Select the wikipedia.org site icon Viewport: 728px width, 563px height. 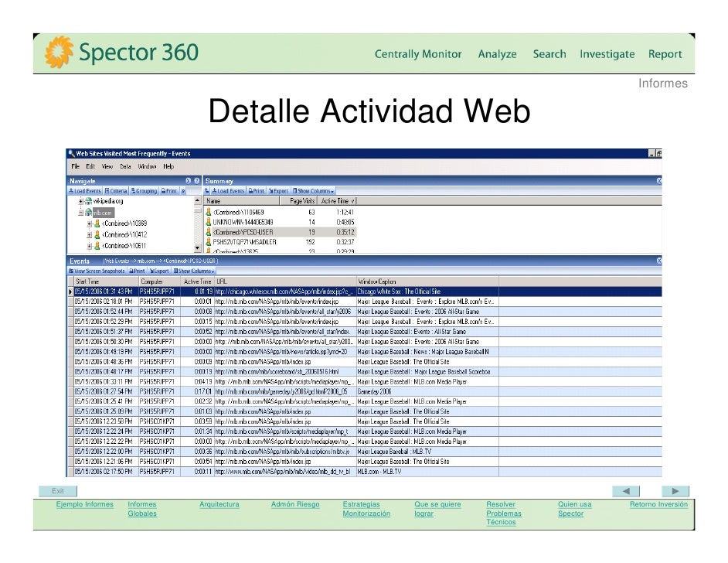pos(88,201)
